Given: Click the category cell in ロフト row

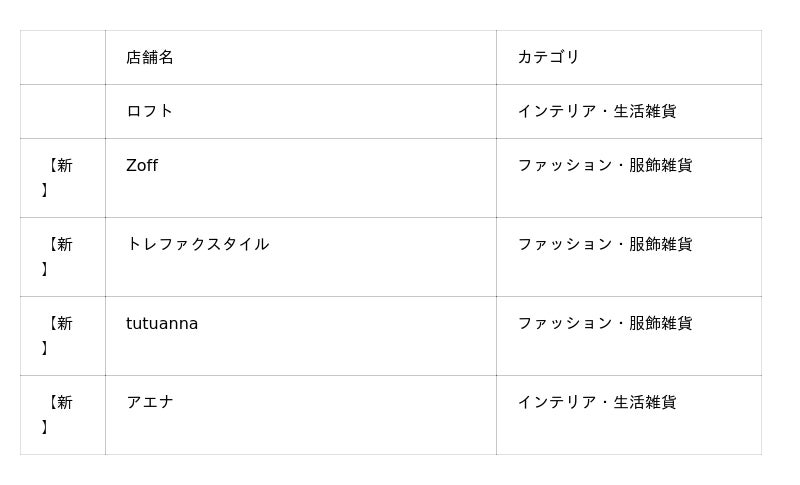Looking at the screenshot, I should coord(596,111).
